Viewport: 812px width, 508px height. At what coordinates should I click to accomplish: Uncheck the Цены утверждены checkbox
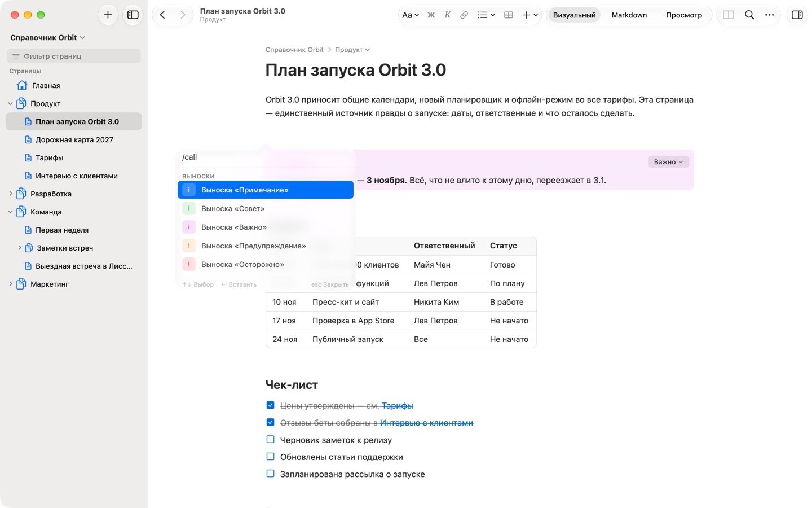[x=271, y=405]
